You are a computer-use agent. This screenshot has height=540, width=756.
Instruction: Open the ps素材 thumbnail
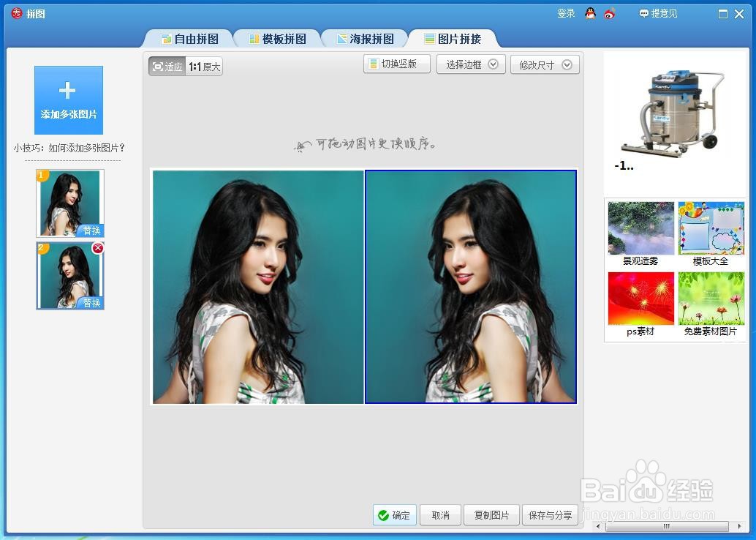tap(640, 299)
